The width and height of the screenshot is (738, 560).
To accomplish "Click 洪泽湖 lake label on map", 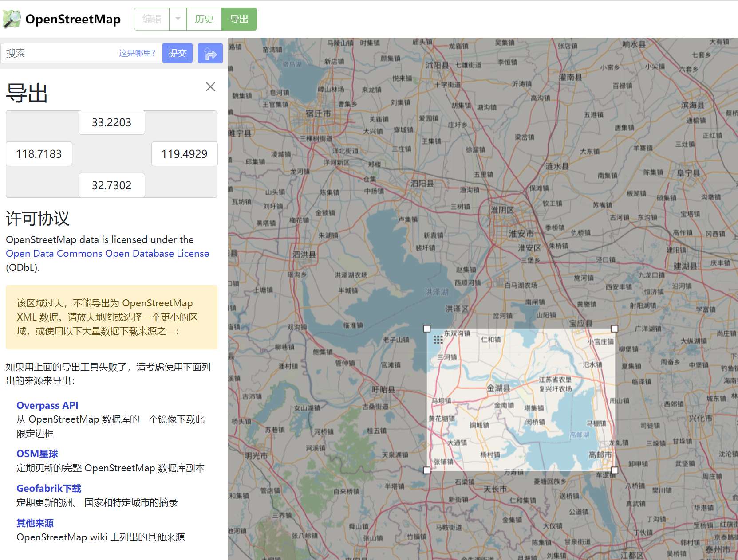I will click(436, 292).
